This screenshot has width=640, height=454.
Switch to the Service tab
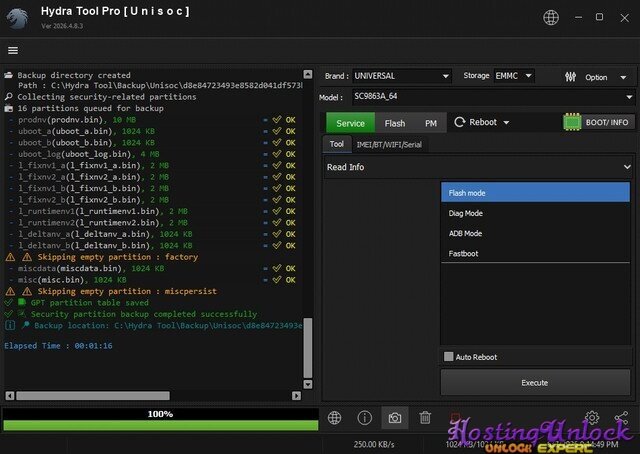[x=350, y=123]
